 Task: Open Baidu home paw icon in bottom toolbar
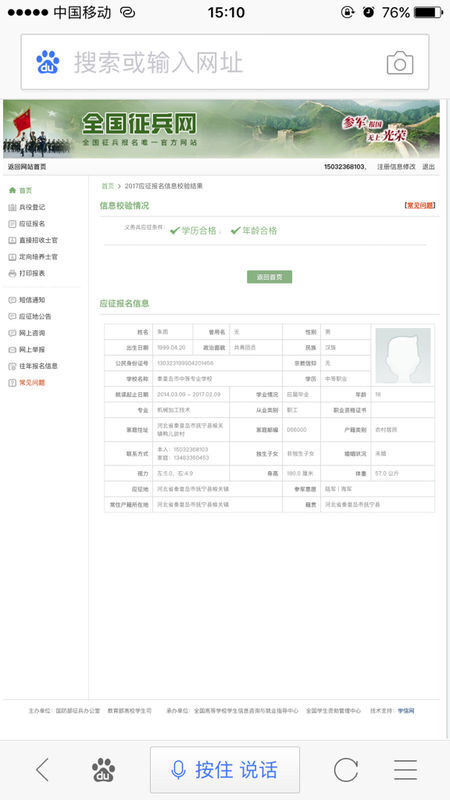point(104,769)
